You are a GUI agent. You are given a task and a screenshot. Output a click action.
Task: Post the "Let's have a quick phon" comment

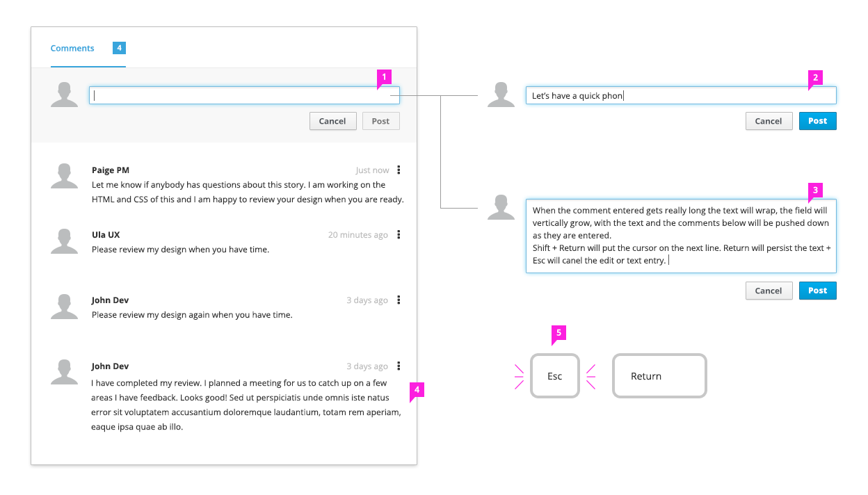pos(817,121)
